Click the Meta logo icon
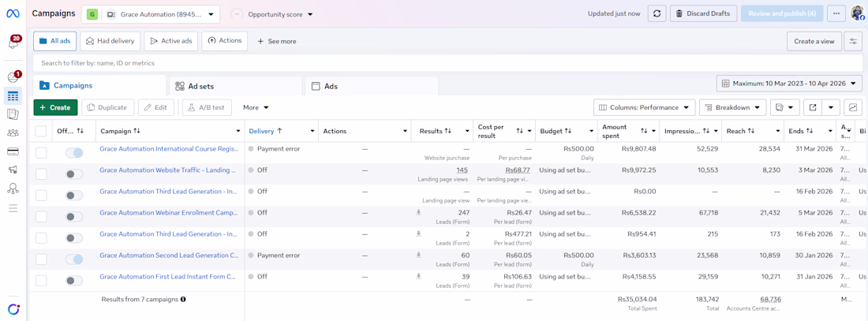Image resolution: width=868 pixels, height=321 pixels. [x=13, y=13]
